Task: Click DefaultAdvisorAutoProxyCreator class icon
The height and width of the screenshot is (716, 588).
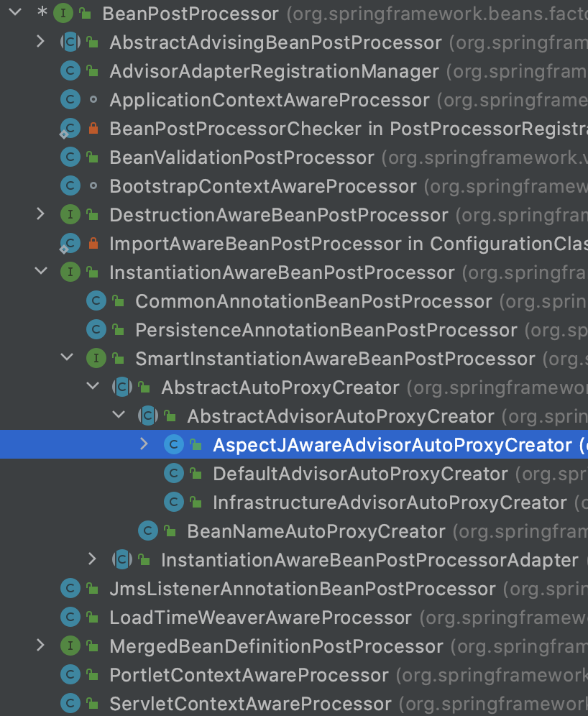Action: (x=174, y=474)
